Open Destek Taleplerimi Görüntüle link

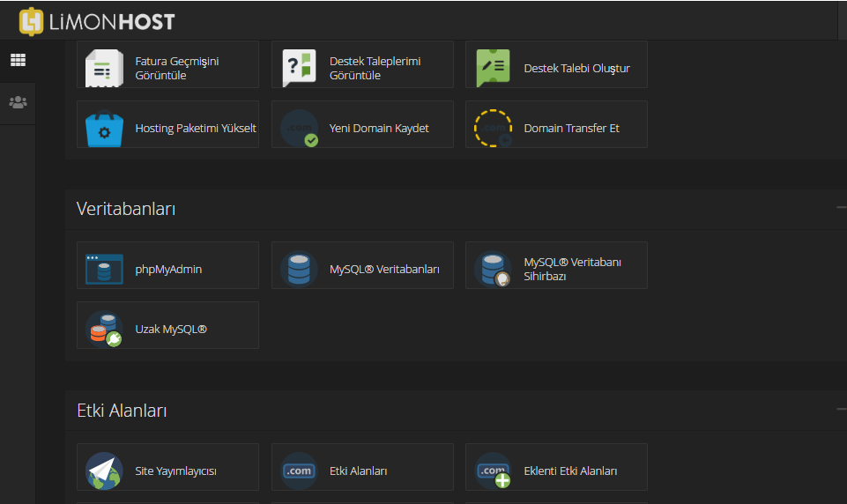(x=375, y=68)
